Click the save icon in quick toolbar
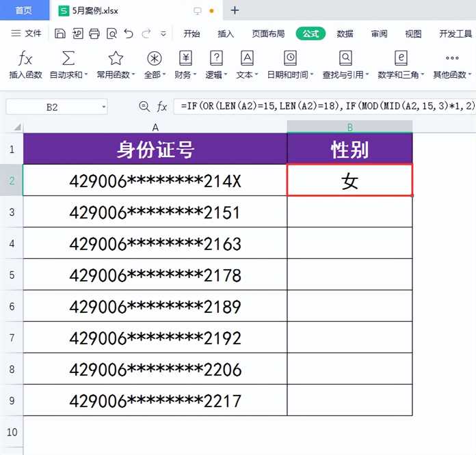This screenshot has height=455, width=476. pyautogui.click(x=60, y=33)
